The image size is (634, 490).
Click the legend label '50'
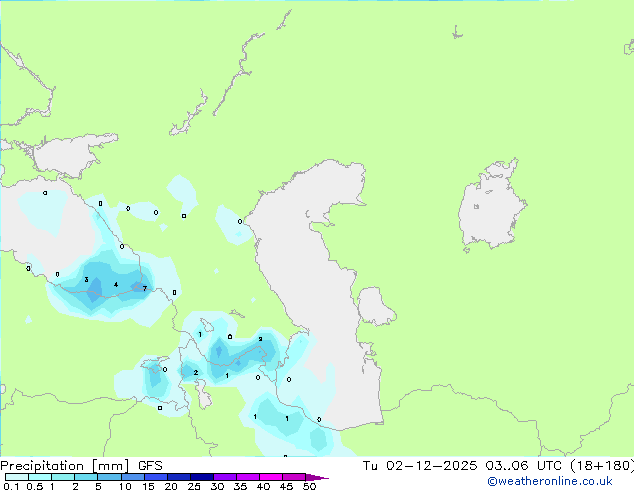point(309,486)
